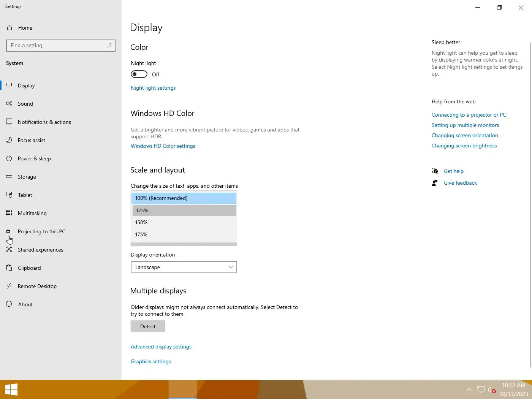Click the Find a setting search box
The width and height of the screenshot is (532, 399).
point(61,45)
